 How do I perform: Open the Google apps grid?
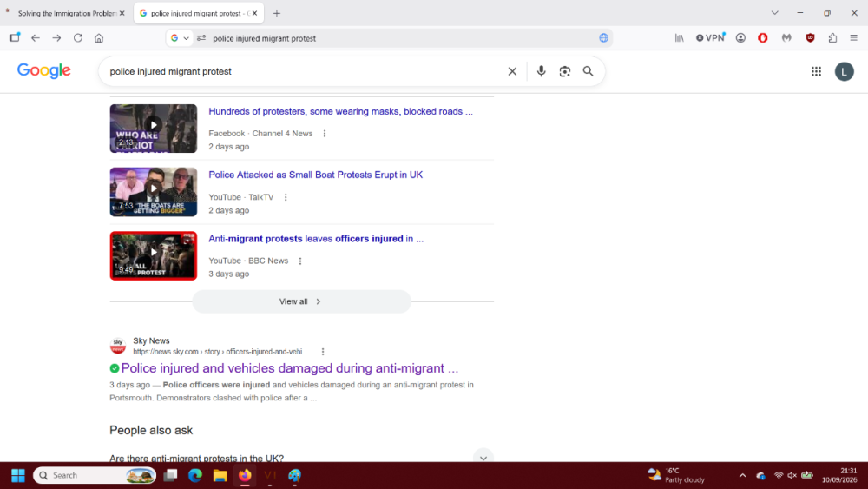(816, 71)
